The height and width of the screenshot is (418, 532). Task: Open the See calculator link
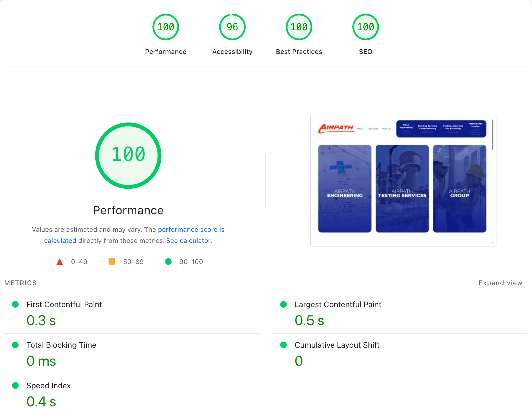189,241
